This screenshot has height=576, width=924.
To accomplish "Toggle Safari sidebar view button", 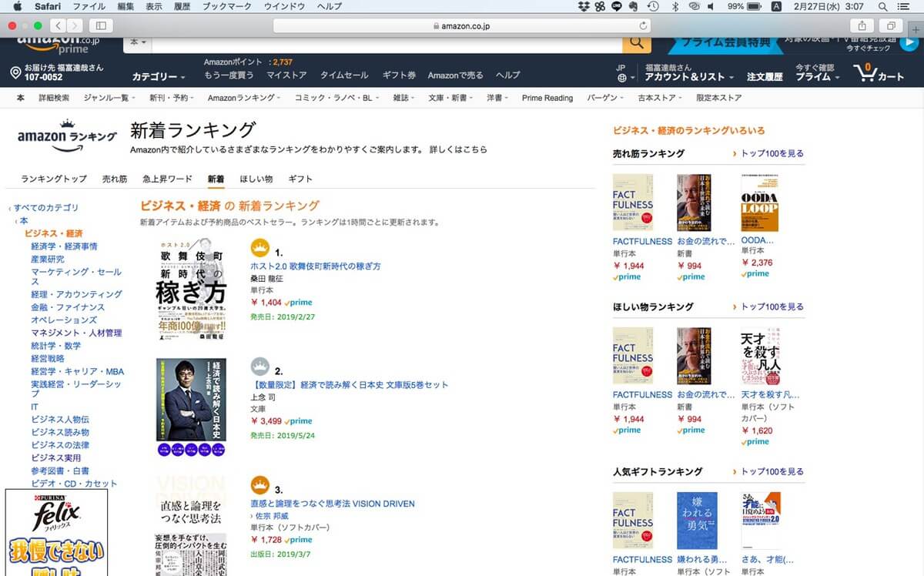I will [101, 26].
